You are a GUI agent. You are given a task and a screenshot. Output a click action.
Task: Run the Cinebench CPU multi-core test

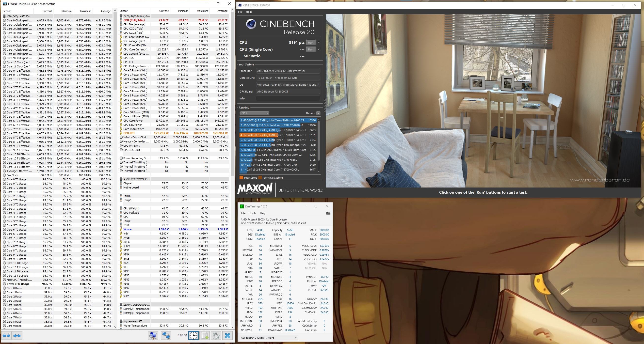coord(311,43)
